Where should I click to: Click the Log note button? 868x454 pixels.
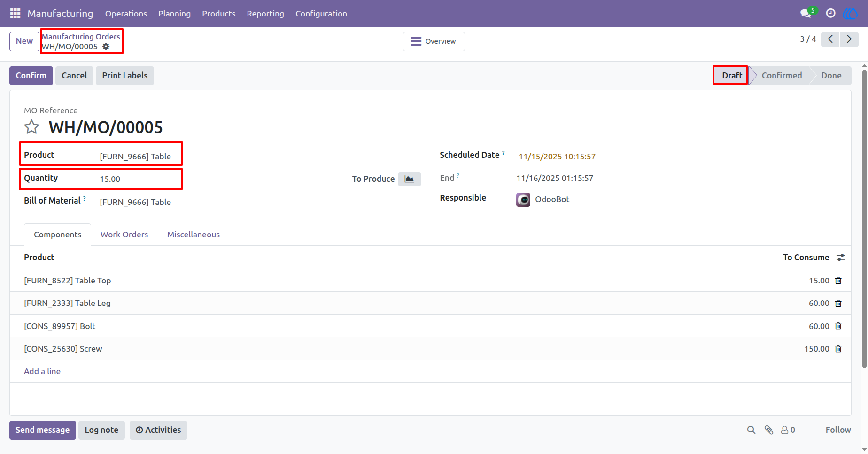(x=101, y=430)
